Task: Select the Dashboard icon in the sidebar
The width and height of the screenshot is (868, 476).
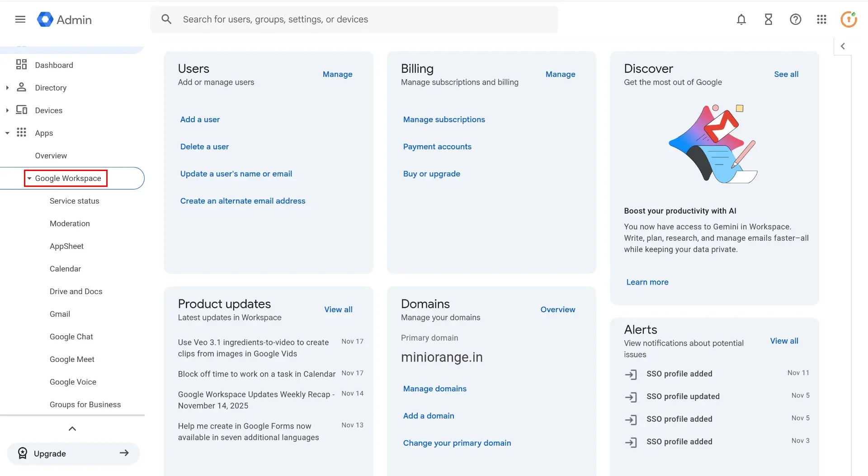Action: point(21,65)
